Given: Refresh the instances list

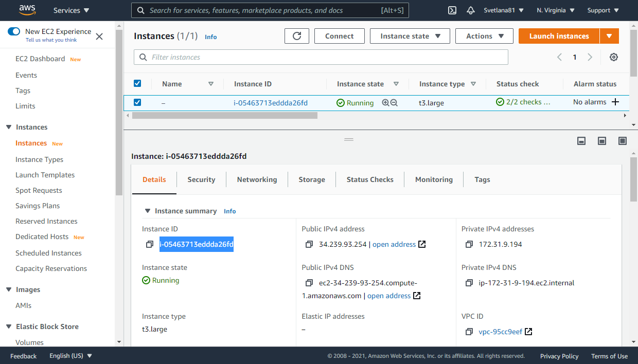Looking at the screenshot, I should 297,36.
